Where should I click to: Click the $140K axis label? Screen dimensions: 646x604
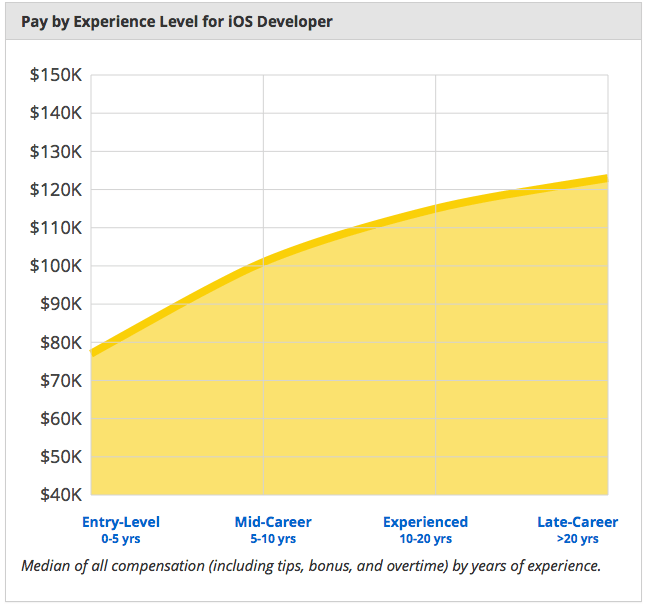coord(56,113)
